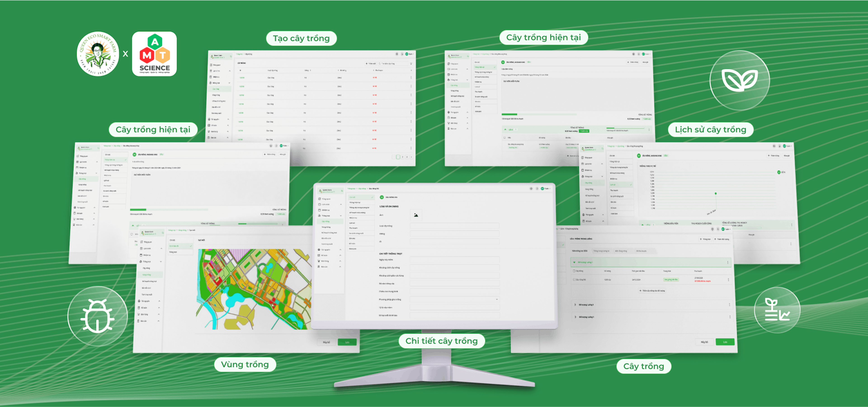Click notification bell in Chi tiết cây trồng monitor
Viewport: 868px width, 407px height.
point(537,189)
